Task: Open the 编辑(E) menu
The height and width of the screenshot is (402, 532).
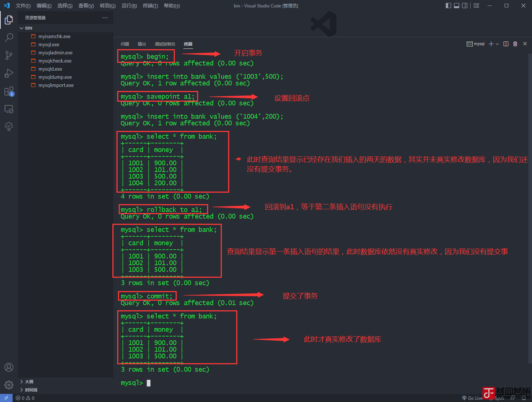Action: click(44, 6)
